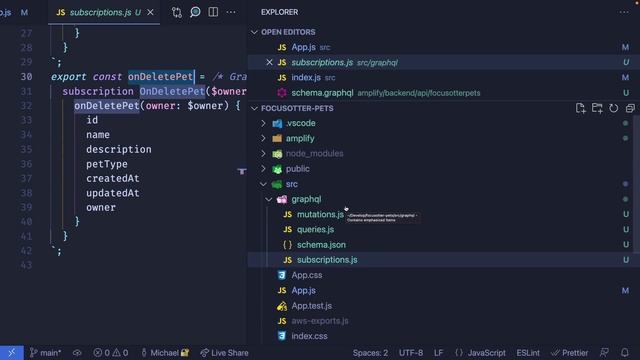Expand the public folder
Image resolution: width=640 pixels, height=360 pixels.
[x=263, y=169]
